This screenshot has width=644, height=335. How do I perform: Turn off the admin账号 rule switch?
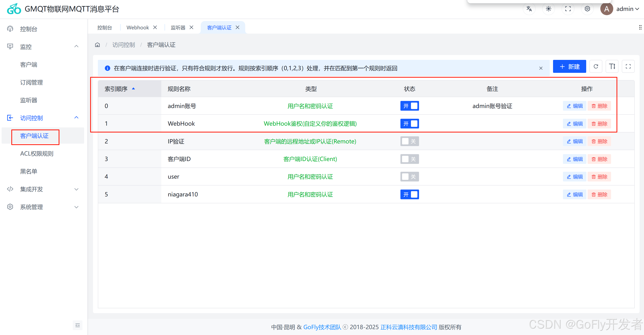pyautogui.click(x=409, y=106)
